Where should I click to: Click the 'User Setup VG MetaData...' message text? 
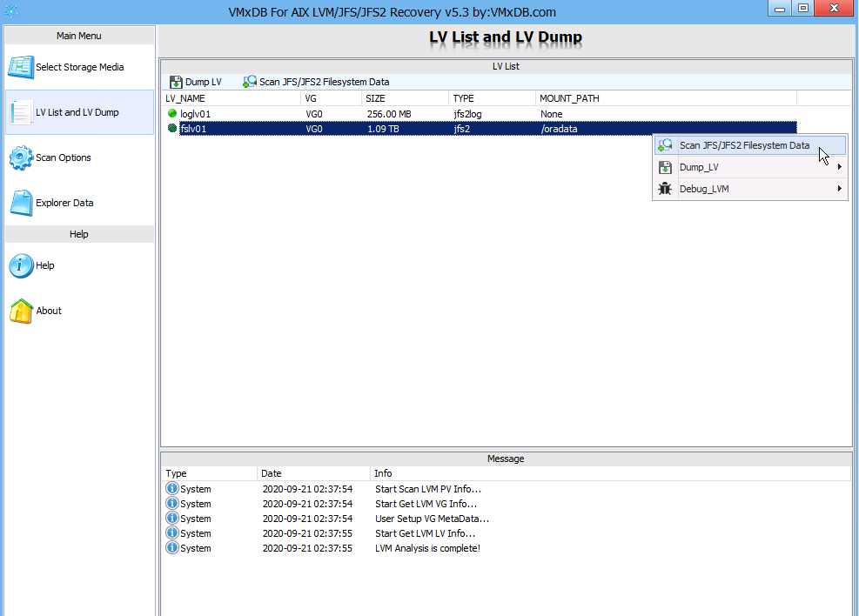pyautogui.click(x=432, y=519)
